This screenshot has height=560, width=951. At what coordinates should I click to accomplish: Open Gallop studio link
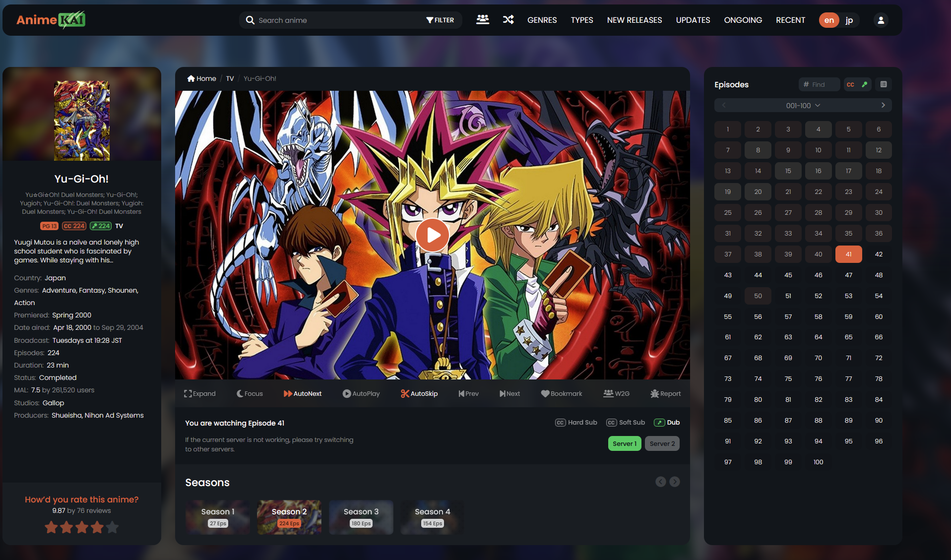pyautogui.click(x=53, y=403)
